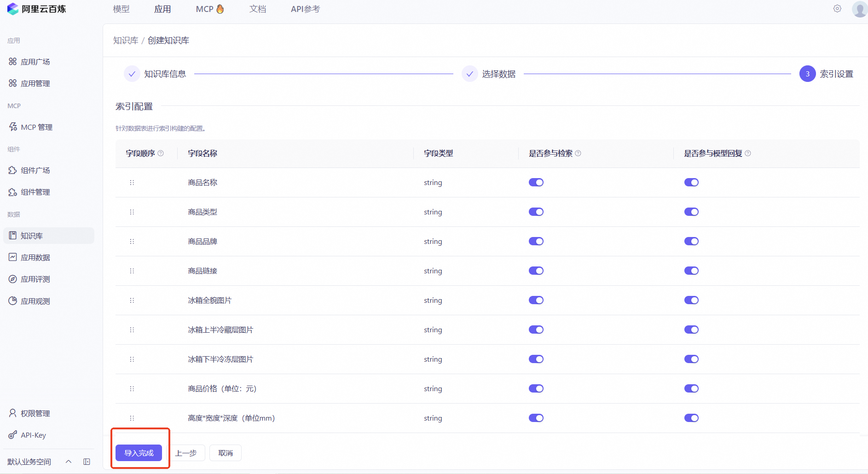Click the 组件广场 puzzle icon

click(12, 170)
